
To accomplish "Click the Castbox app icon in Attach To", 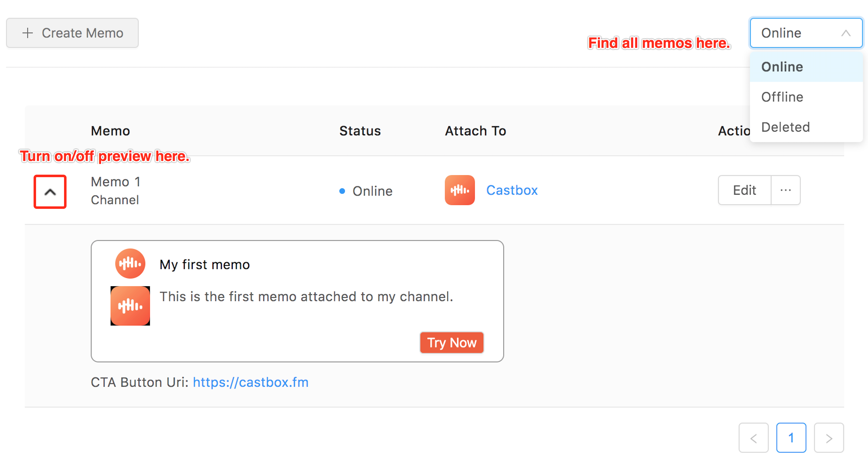I will coord(459,190).
